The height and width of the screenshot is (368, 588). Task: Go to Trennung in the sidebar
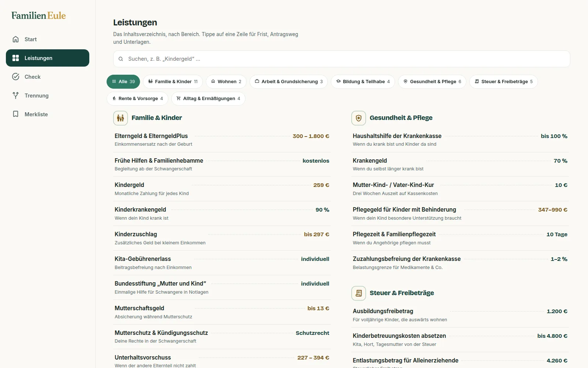47,96
